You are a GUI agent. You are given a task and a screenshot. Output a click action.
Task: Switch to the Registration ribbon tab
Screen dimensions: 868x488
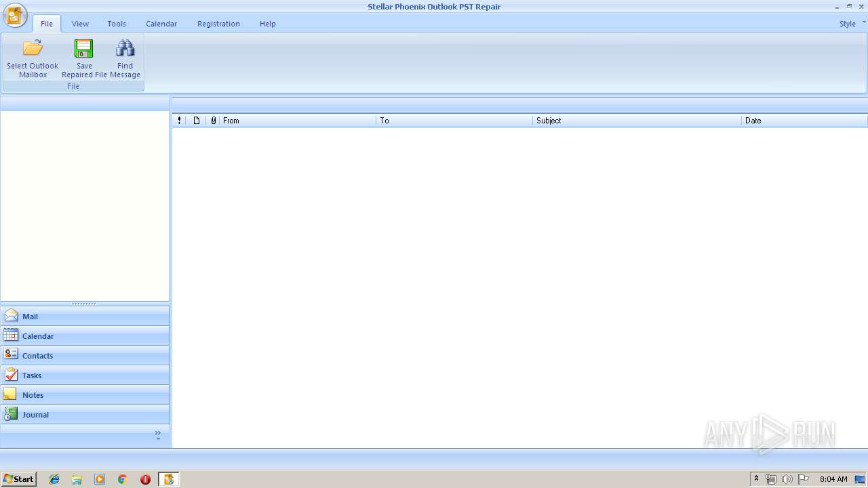[218, 24]
